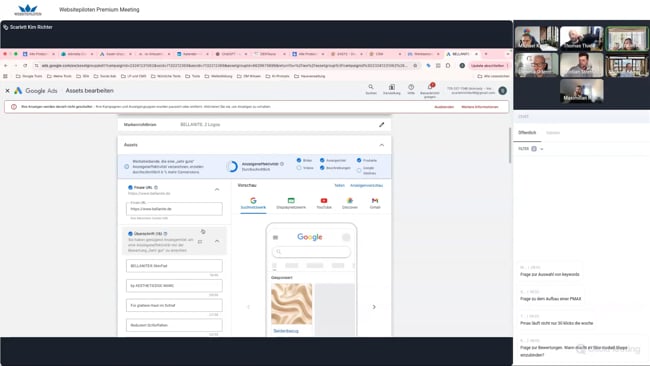This screenshot has height=366, width=650.
Task: Select the Discover preview tab
Action: coord(350,203)
